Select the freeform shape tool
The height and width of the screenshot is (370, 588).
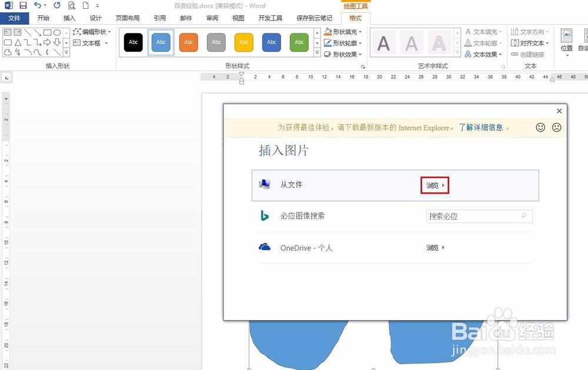tap(8, 52)
